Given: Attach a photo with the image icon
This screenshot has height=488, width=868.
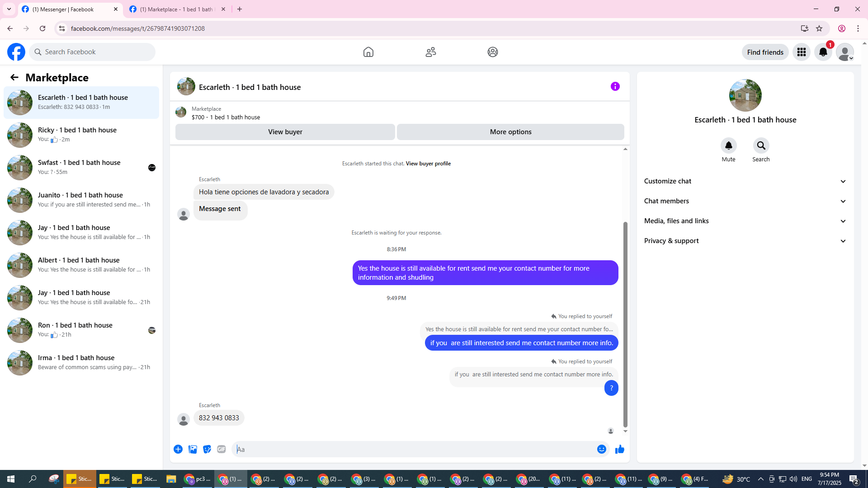Looking at the screenshot, I should (193, 449).
